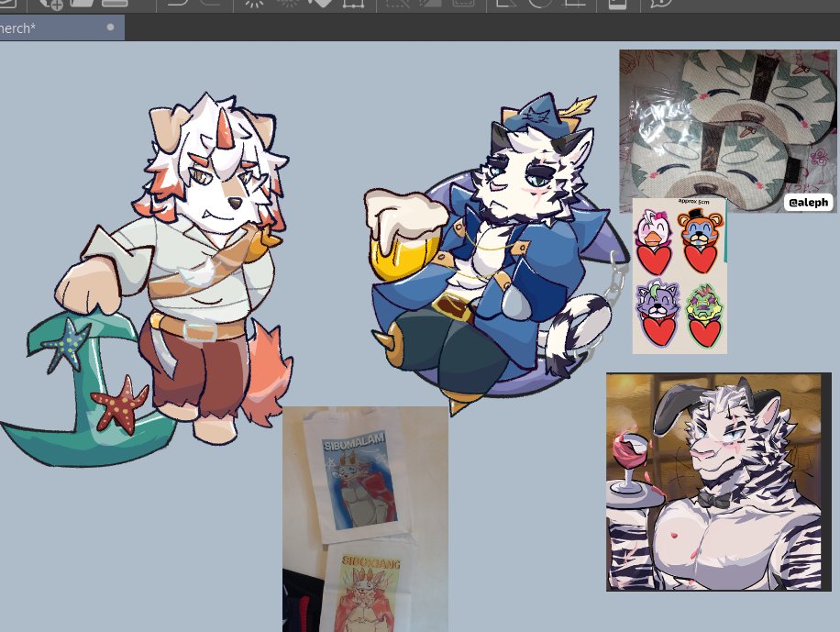Image resolution: width=840 pixels, height=632 pixels.
Task: Click the foaming beer mug
Action: click(x=404, y=236)
